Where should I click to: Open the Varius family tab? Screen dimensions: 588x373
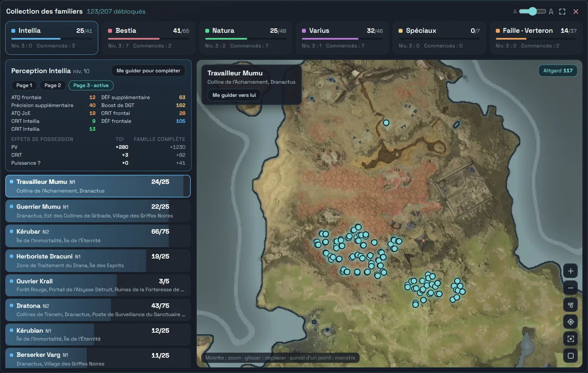[x=342, y=38]
